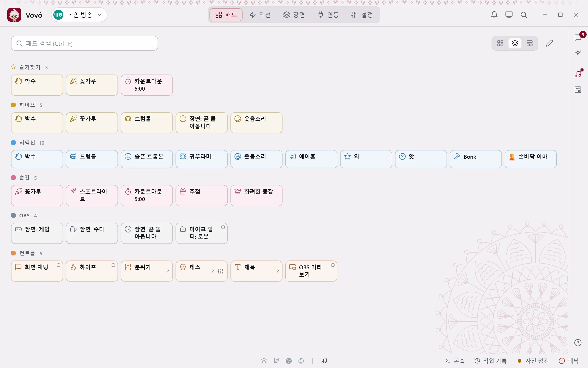Viewport: 588px width, 368px height.
Task: Switch to grid view layout
Action: coord(500,43)
